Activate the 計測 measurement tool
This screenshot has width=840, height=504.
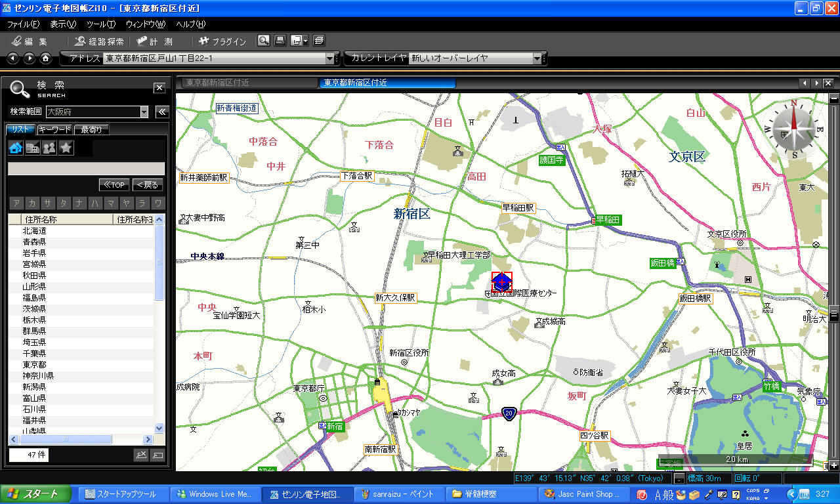tap(155, 41)
